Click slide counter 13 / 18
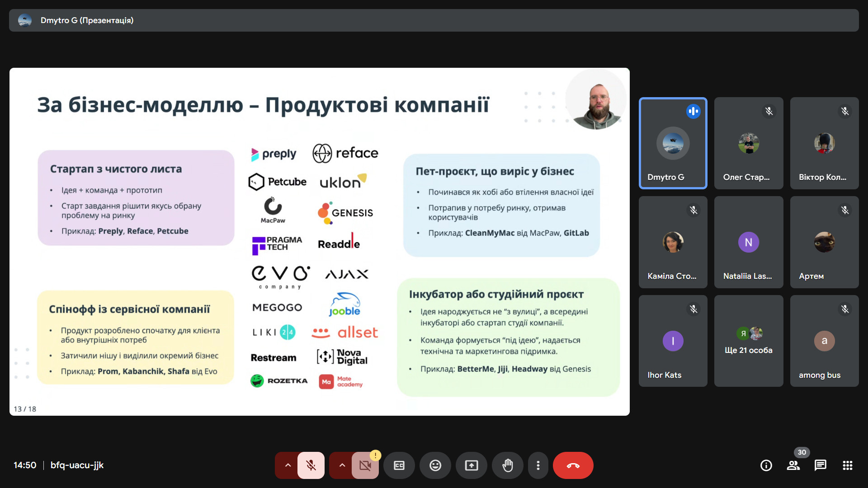Viewport: 868px width, 488px height. coord(25,409)
